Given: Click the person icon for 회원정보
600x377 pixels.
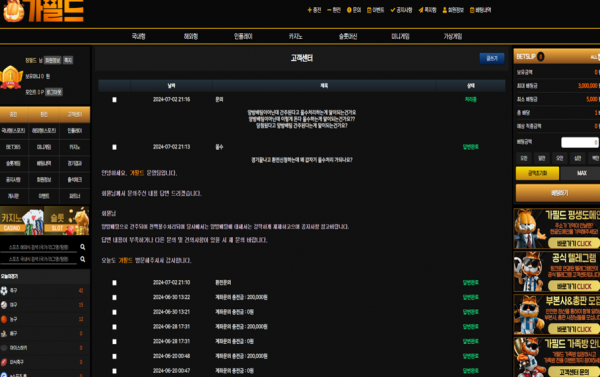Looking at the screenshot, I should (445, 10).
